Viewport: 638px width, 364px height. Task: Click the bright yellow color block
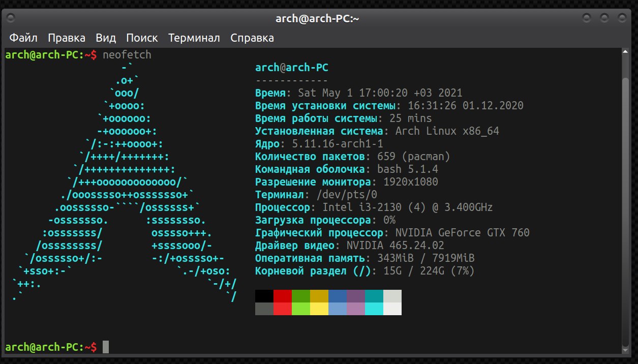[319, 309]
